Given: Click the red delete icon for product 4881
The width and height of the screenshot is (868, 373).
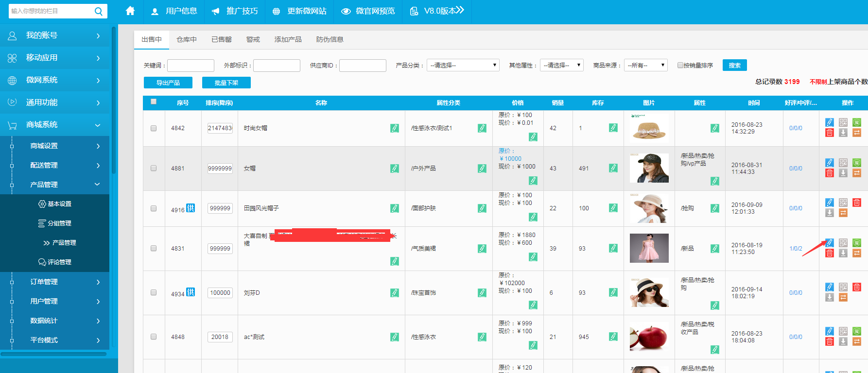Looking at the screenshot, I should tap(830, 173).
